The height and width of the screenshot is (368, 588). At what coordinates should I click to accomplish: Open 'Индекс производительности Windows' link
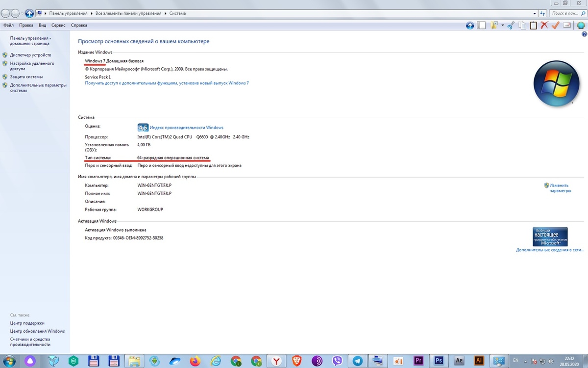[x=186, y=128]
